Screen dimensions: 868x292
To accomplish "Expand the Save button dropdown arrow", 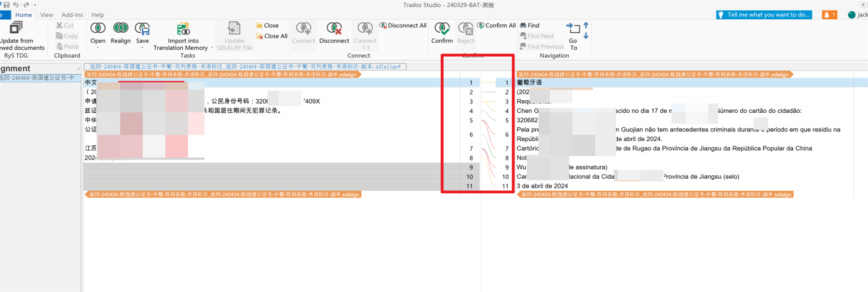I will click(142, 48).
